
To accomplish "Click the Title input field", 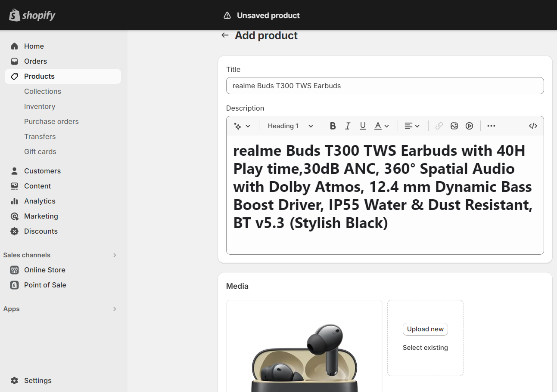I will (x=385, y=86).
